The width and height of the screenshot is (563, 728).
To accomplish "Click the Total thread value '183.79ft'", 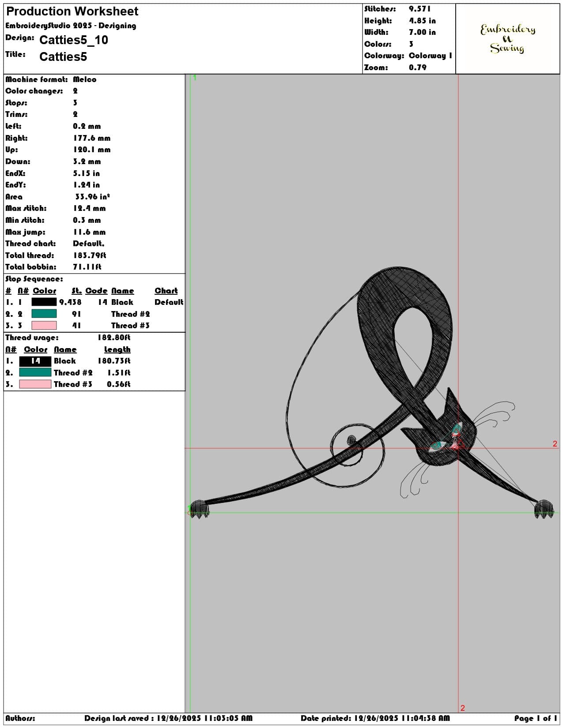I will [90, 255].
